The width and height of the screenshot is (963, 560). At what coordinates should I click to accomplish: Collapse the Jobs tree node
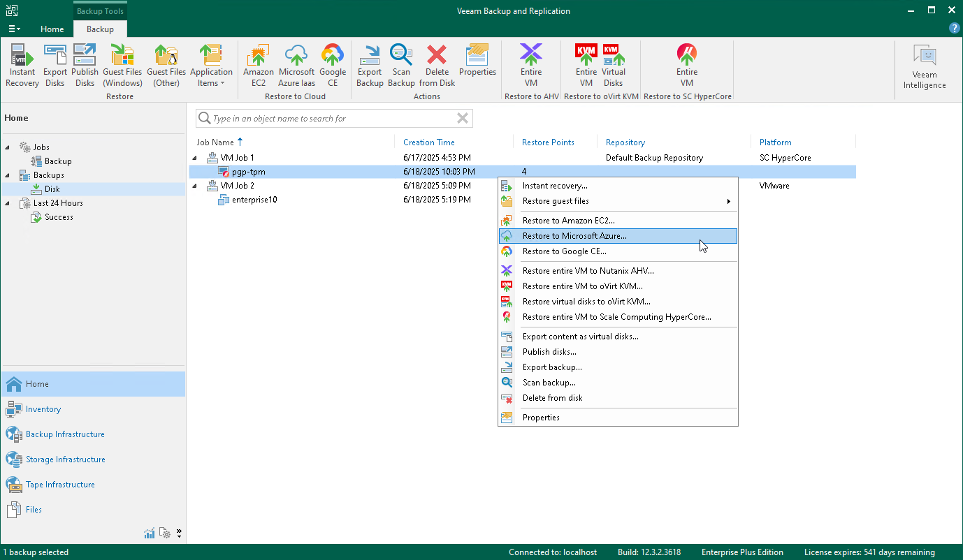point(8,147)
